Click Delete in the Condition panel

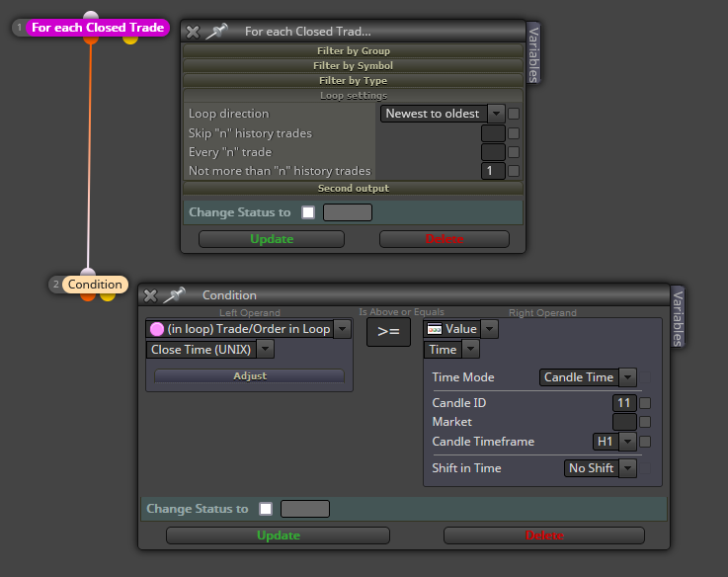click(544, 536)
